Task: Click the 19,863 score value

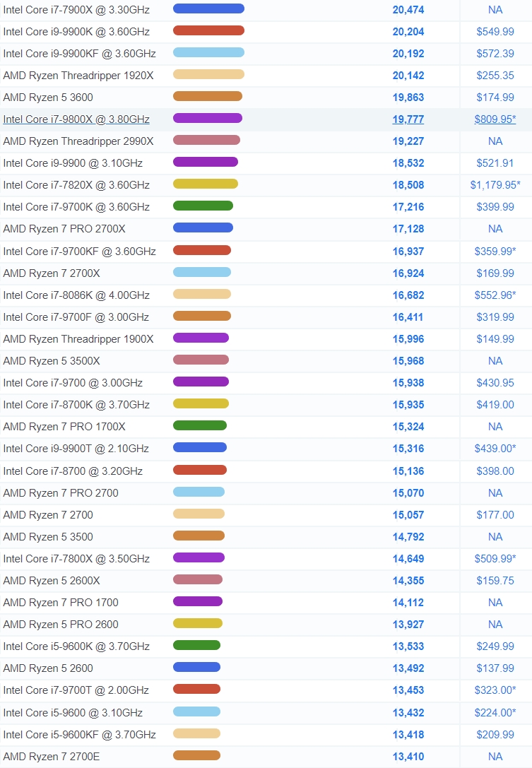Action: pos(408,98)
